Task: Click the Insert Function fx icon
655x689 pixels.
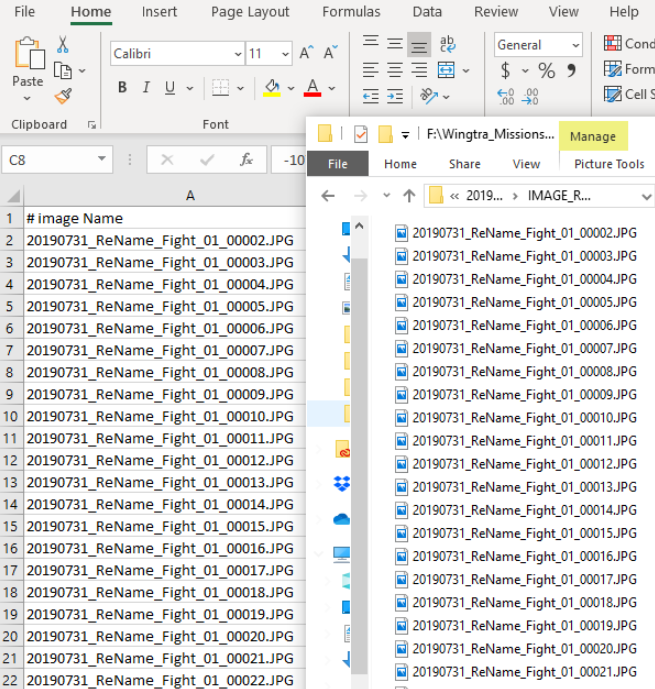Action: tap(246, 160)
